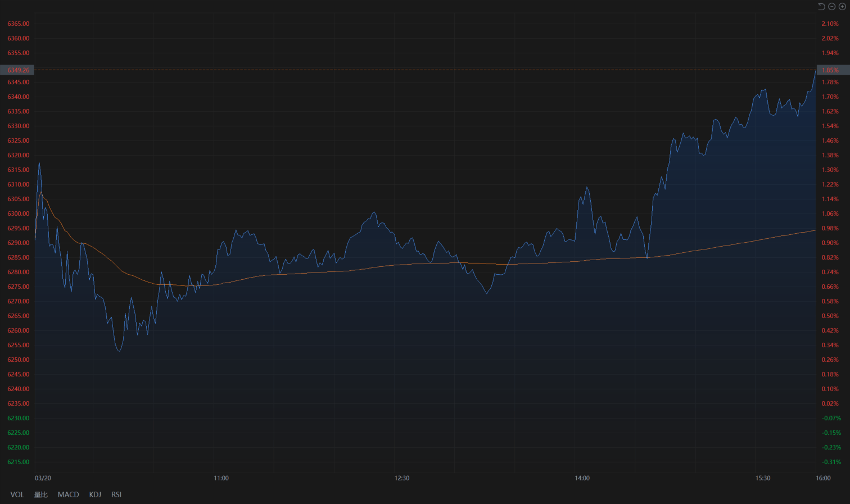The image size is (850, 504).
Task: Open the RSI indicator tab
Action: [x=116, y=494]
